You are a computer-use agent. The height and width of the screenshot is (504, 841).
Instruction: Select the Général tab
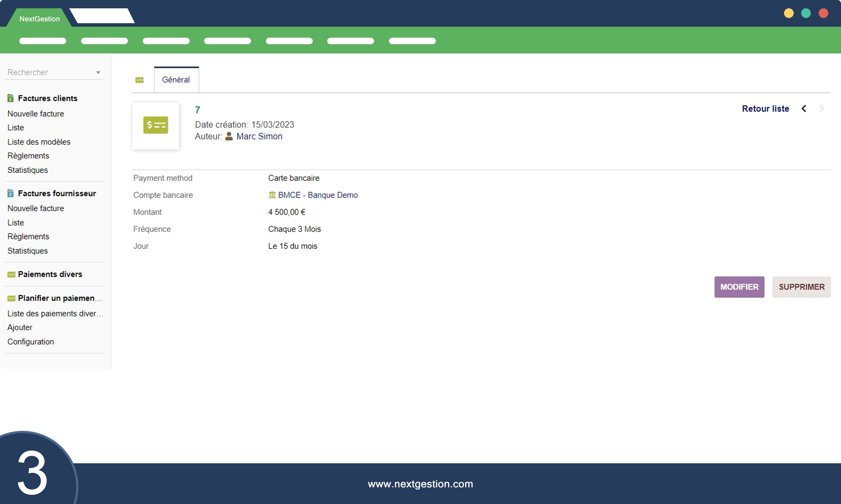(x=176, y=80)
